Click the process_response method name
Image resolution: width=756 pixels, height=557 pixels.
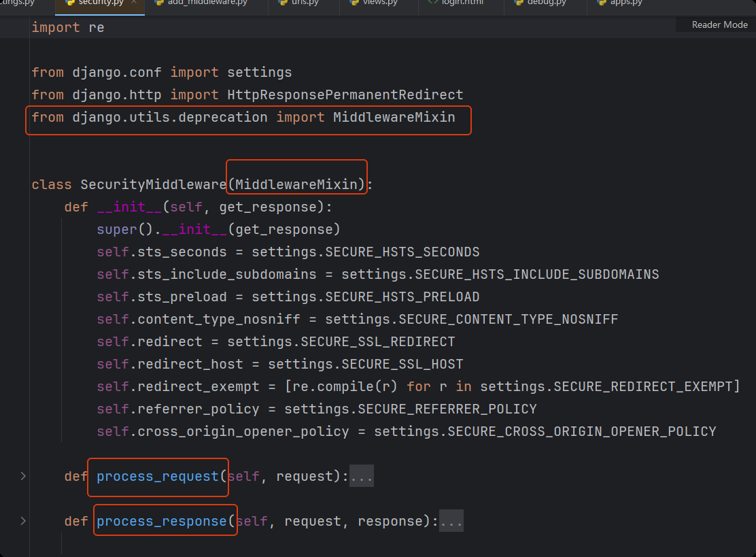pyautogui.click(x=162, y=522)
